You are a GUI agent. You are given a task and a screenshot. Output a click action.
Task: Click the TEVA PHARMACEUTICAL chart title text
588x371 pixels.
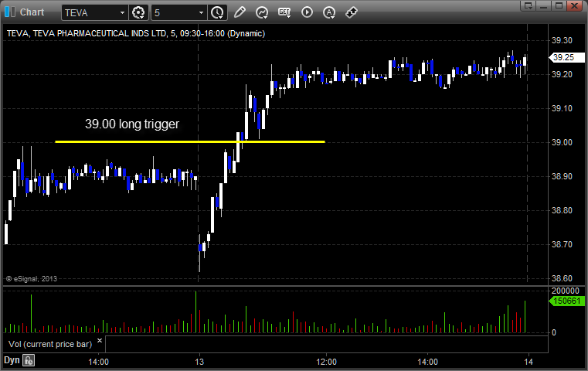(136, 33)
